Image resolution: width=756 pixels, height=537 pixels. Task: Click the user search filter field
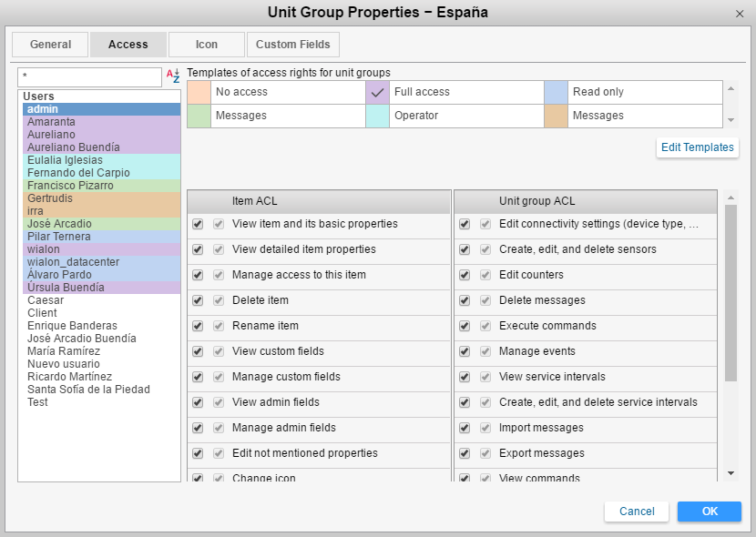(89, 77)
